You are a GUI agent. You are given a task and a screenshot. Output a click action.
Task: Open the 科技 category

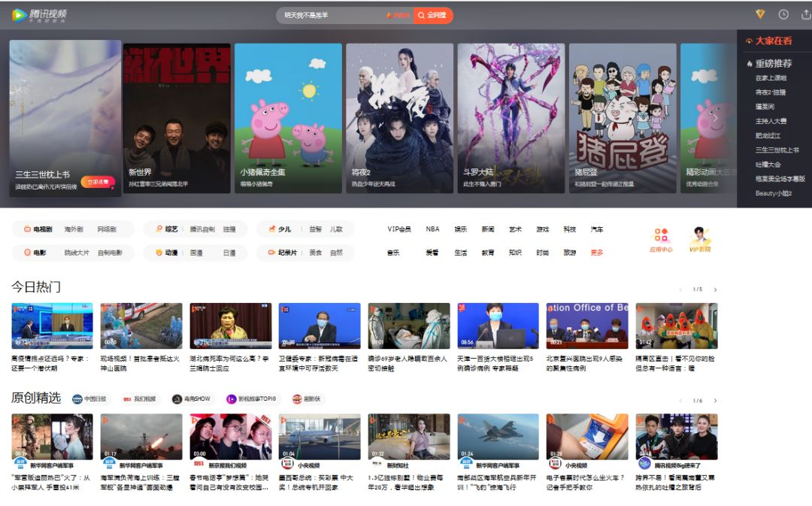(x=570, y=229)
